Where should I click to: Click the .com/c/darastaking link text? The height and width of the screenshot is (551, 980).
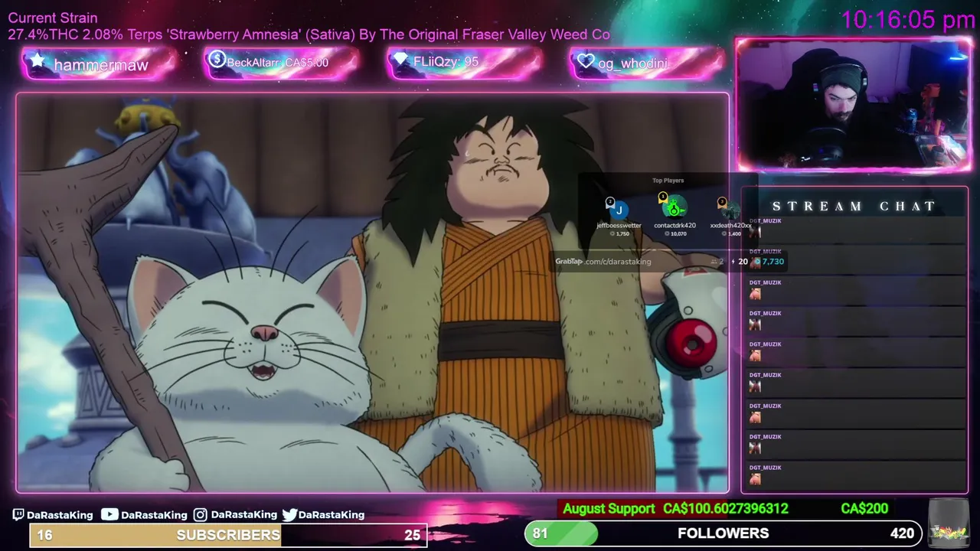[x=617, y=262]
